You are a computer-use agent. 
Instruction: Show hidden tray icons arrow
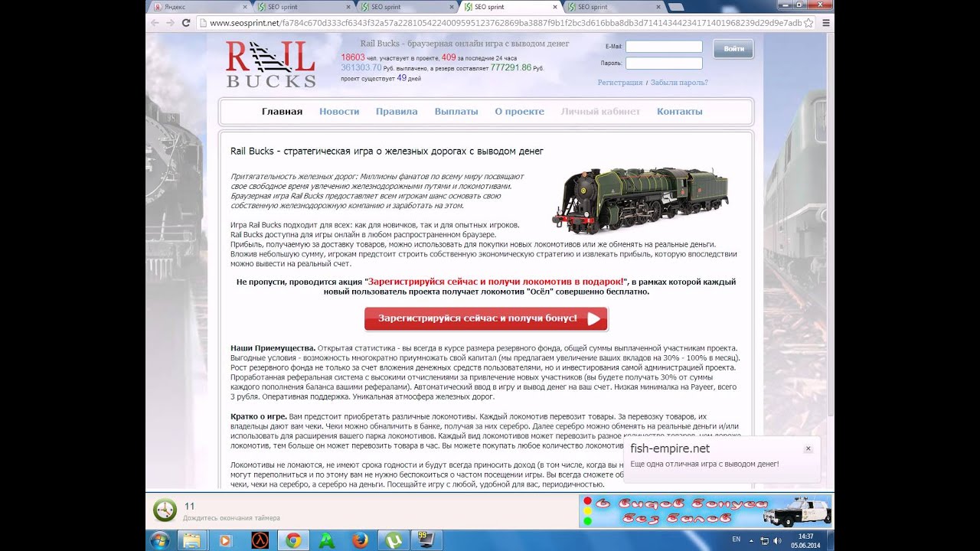pyautogui.click(x=752, y=540)
